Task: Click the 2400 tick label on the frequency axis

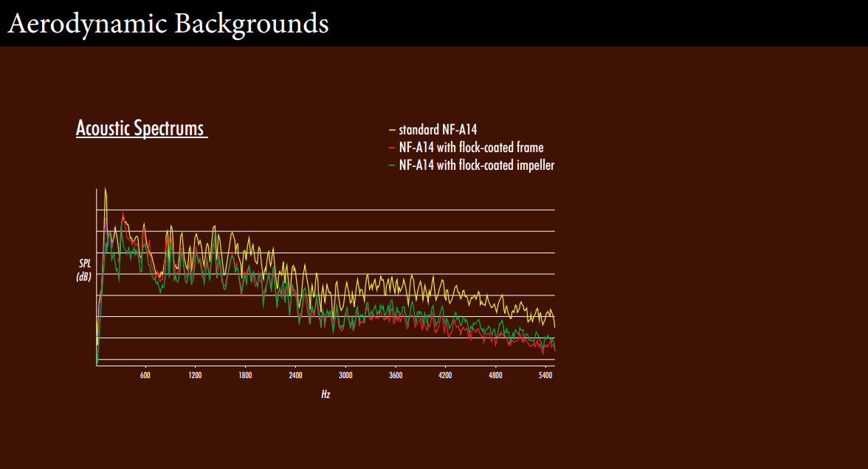Action: point(295,375)
